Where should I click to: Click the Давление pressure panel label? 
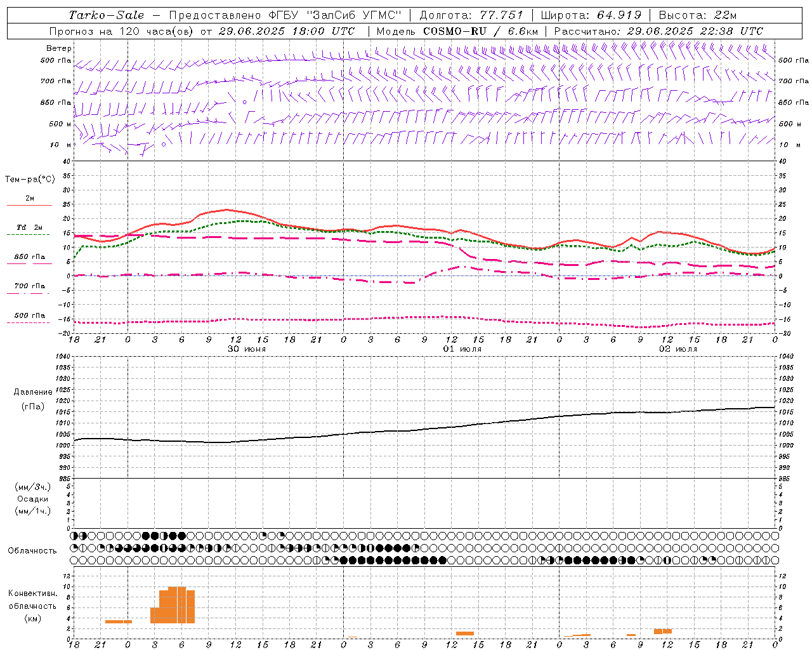point(33,392)
